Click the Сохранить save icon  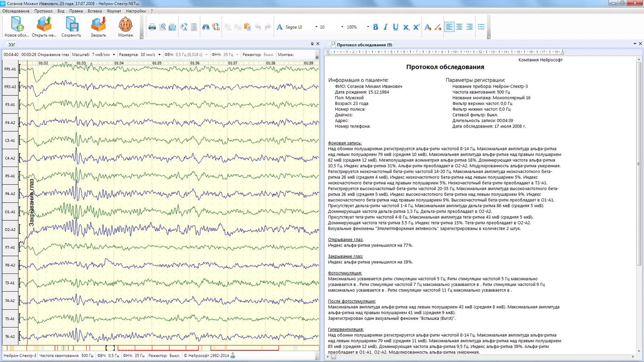71,25
